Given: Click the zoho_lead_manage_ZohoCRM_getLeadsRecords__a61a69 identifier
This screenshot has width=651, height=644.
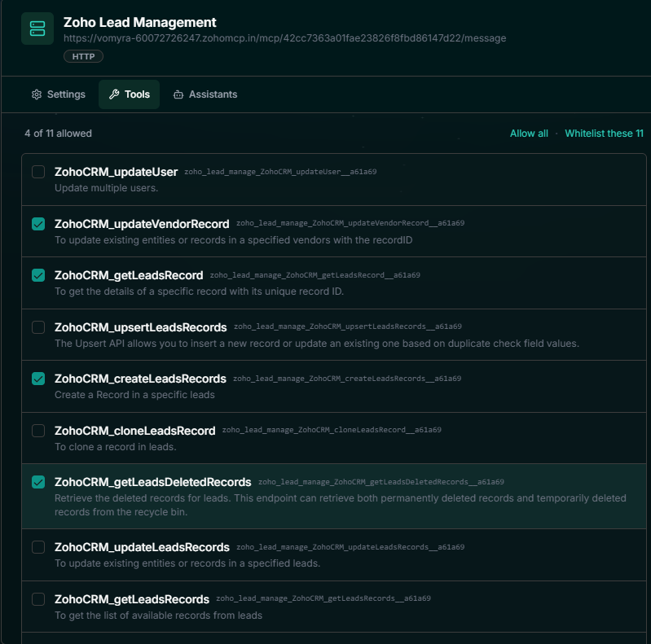Looking at the screenshot, I should 323,598.
